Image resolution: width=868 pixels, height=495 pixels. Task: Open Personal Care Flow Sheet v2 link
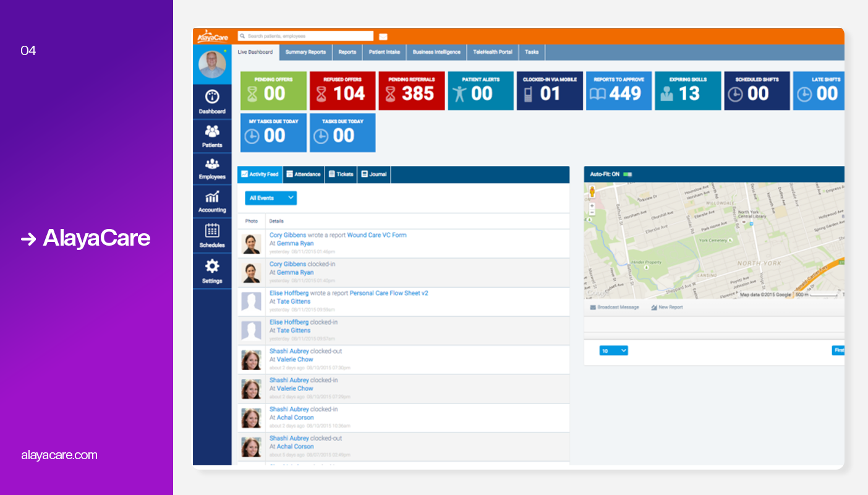[389, 293]
